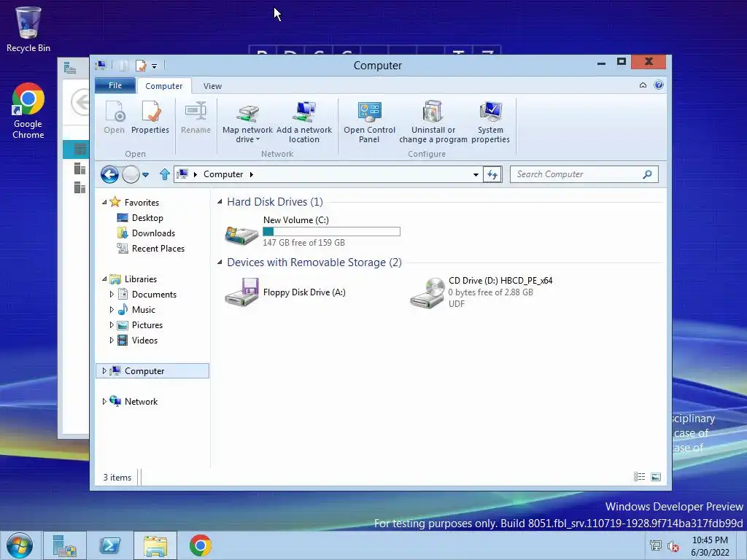Expand the Documents library node
Screen dimensions: 747x560
click(x=112, y=295)
